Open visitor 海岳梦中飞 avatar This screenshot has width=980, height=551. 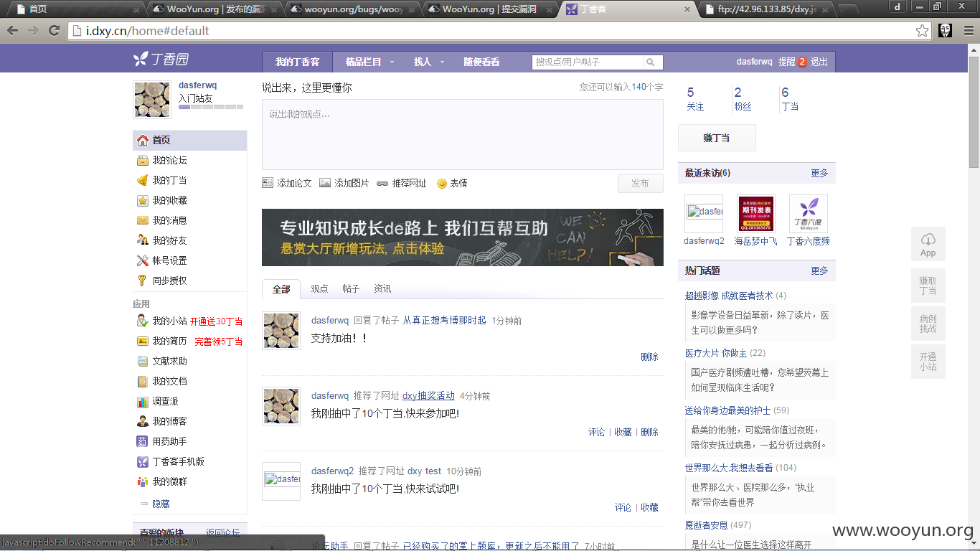(x=755, y=214)
